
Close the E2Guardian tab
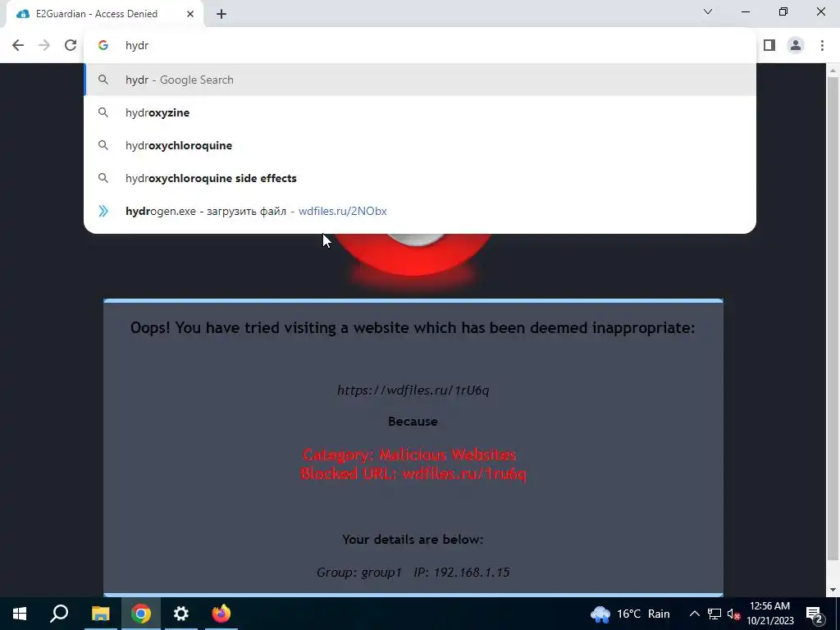pos(190,14)
